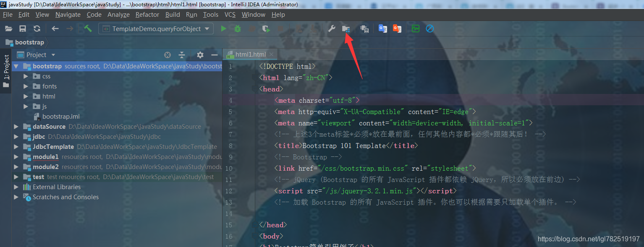Start debugging with the green bug icon
Viewport: 644px width, 247px height.
coord(238,29)
